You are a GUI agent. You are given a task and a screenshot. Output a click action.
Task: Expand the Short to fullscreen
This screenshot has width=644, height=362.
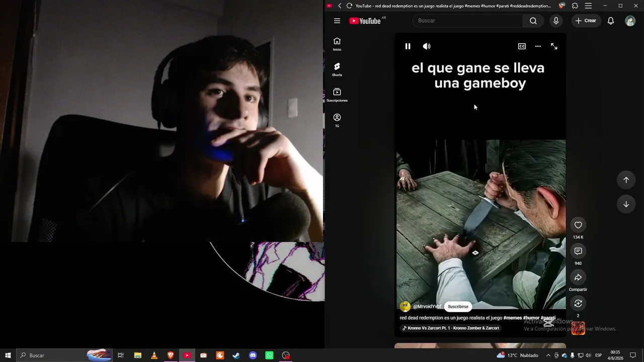[554, 46]
